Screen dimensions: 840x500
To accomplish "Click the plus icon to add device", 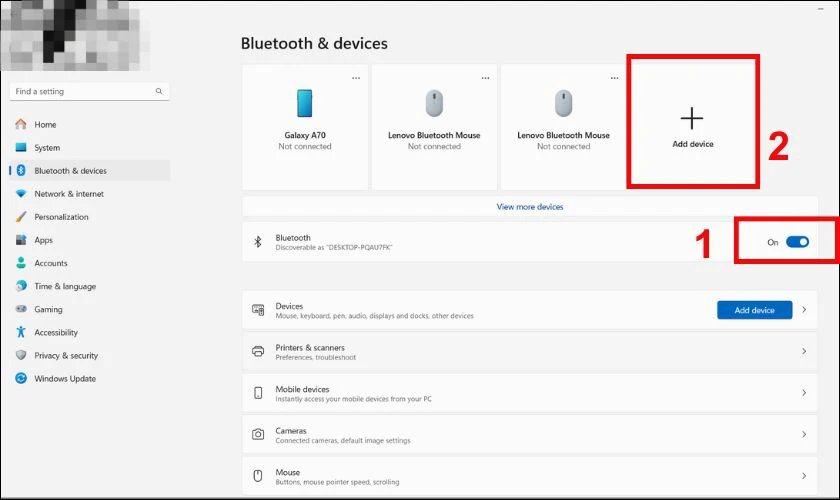I will (692, 118).
